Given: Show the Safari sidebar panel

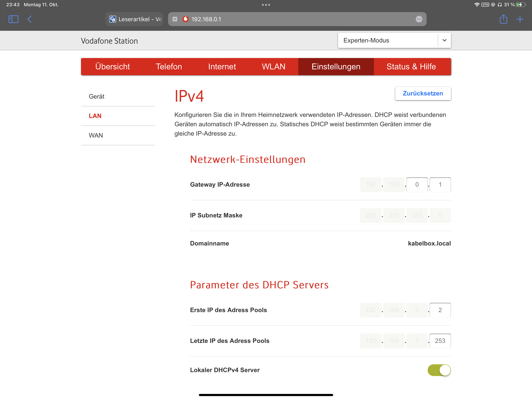Looking at the screenshot, I should 13,19.
